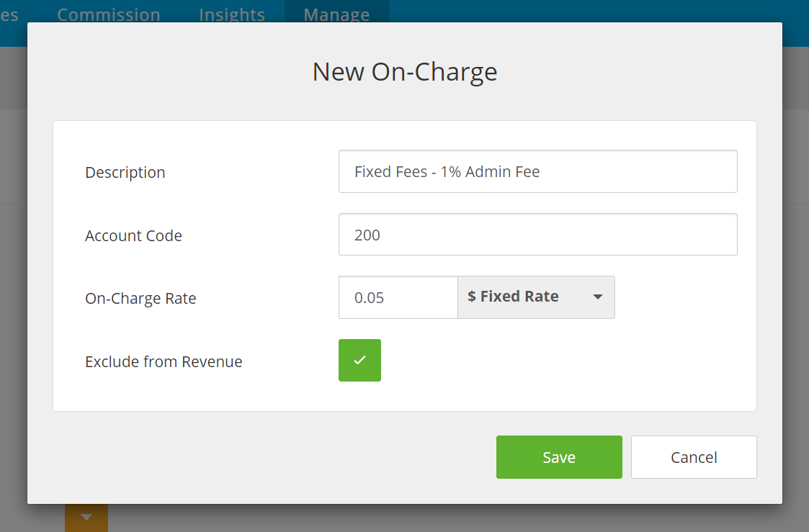Click the New On-Charge dialog title

[405, 72]
